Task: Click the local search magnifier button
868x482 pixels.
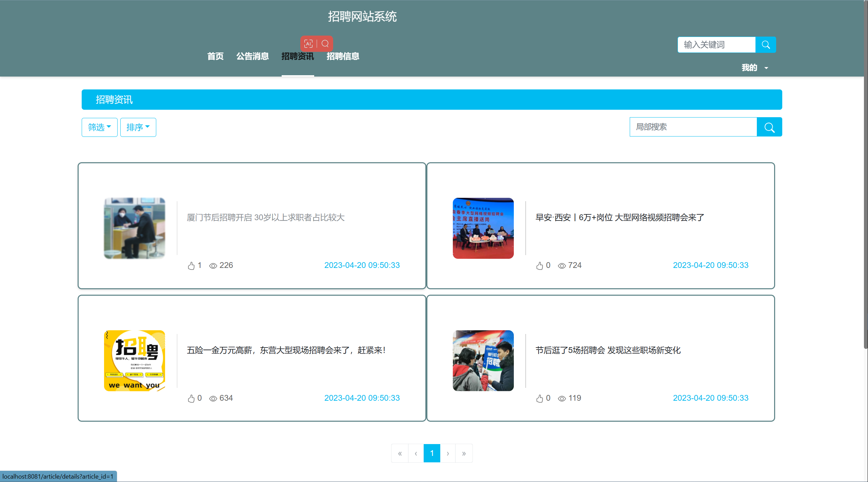Action: click(x=769, y=127)
